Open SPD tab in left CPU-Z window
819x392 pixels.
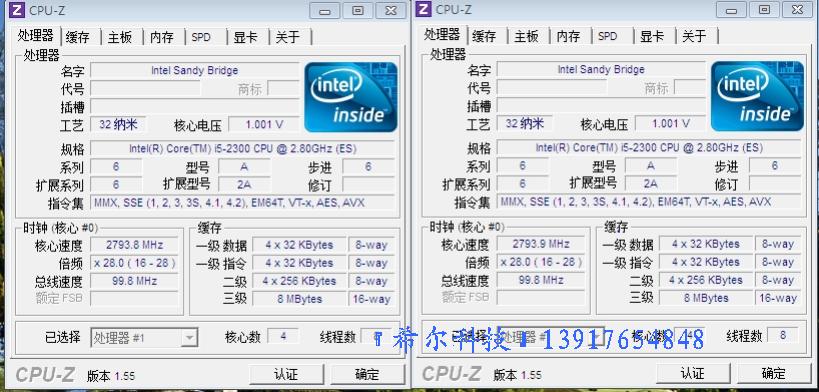(x=201, y=37)
